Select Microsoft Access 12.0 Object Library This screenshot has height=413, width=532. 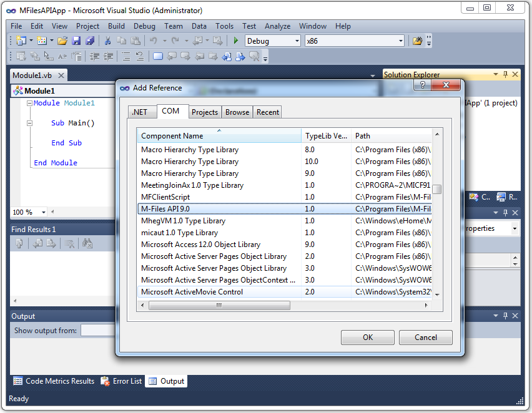(285, 245)
